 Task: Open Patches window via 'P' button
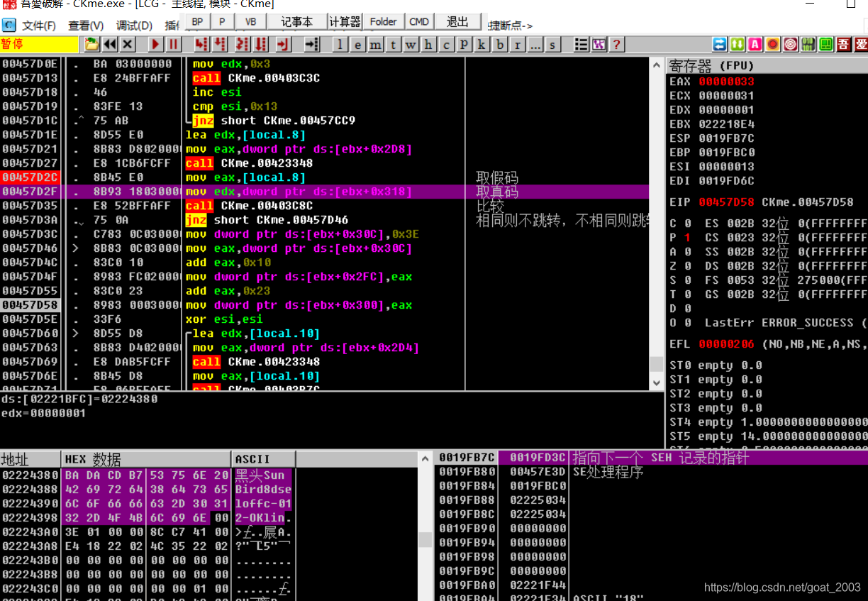[x=464, y=45]
